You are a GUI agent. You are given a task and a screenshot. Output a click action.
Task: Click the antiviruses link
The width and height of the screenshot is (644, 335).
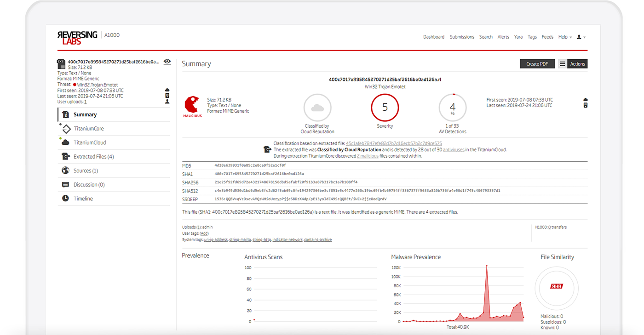point(454,150)
